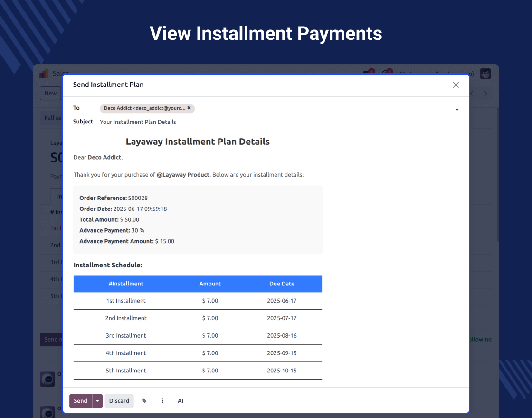Click the @Layaway Product mention
This screenshot has width=532, height=418.
point(183,175)
